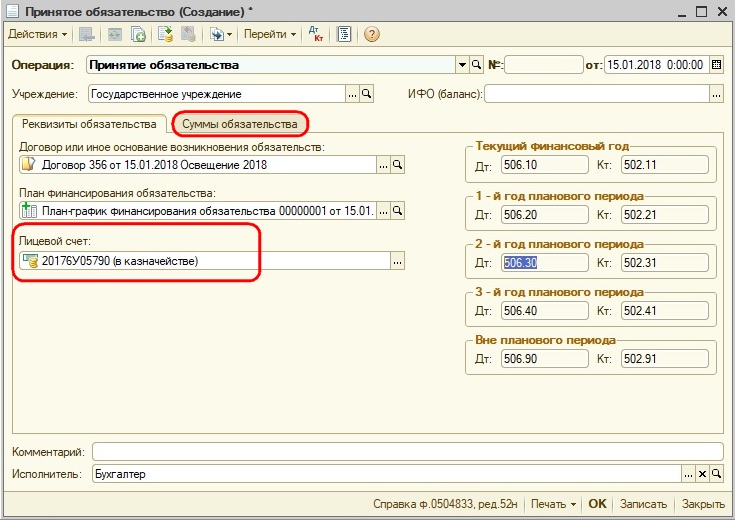Click the document number field
Viewport: 735px width, 520px height.
point(544,65)
